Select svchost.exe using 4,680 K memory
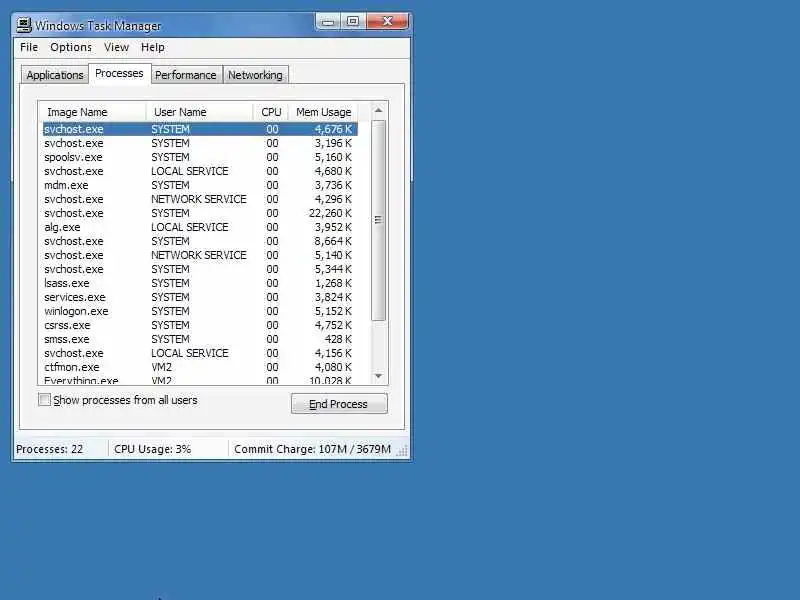This screenshot has height=600, width=800. [199, 171]
